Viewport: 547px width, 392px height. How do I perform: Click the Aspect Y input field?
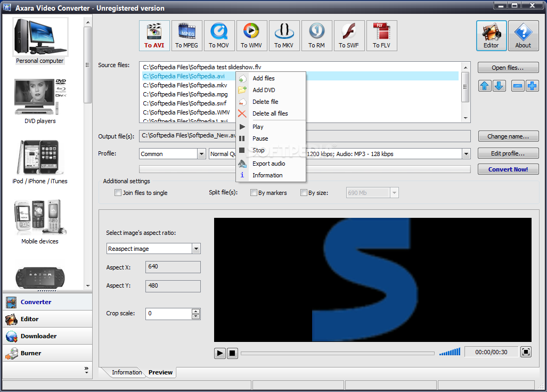click(173, 286)
